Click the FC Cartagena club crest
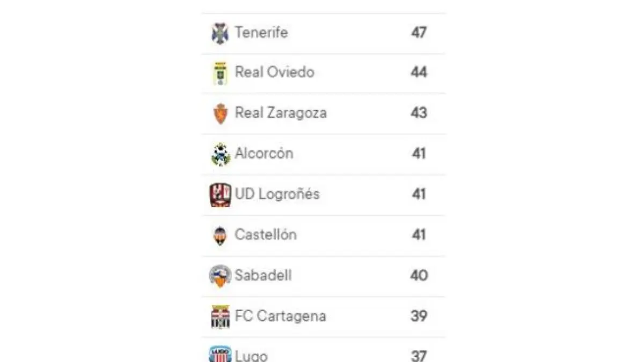This screenshot has height=362, width=644. click(x=220, y=316)
